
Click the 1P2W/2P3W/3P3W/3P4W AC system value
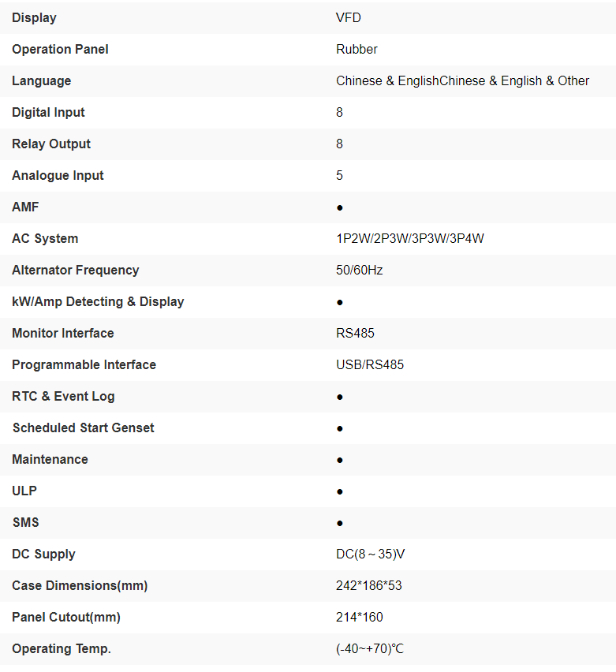[409, 238]
